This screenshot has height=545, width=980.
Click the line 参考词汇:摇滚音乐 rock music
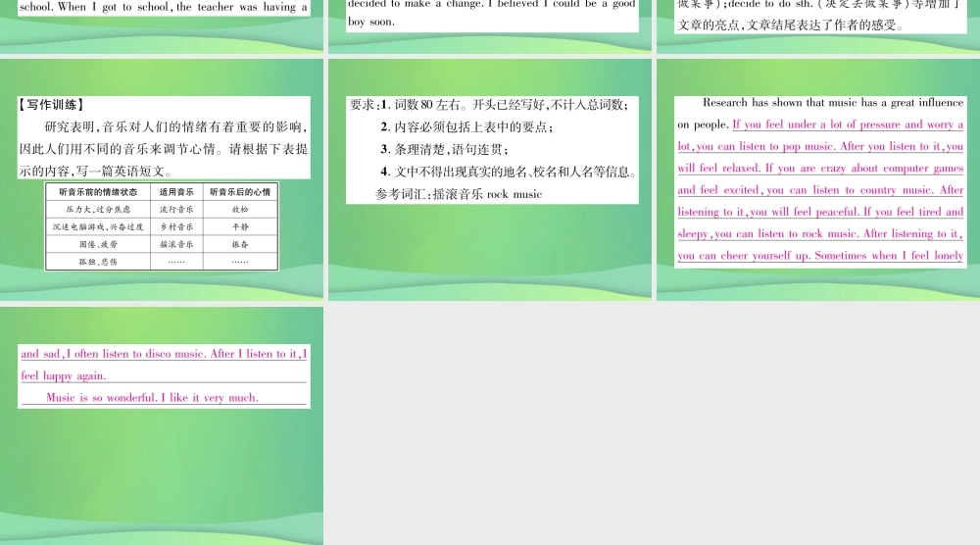pyautogui.click(x=458, y=194)
